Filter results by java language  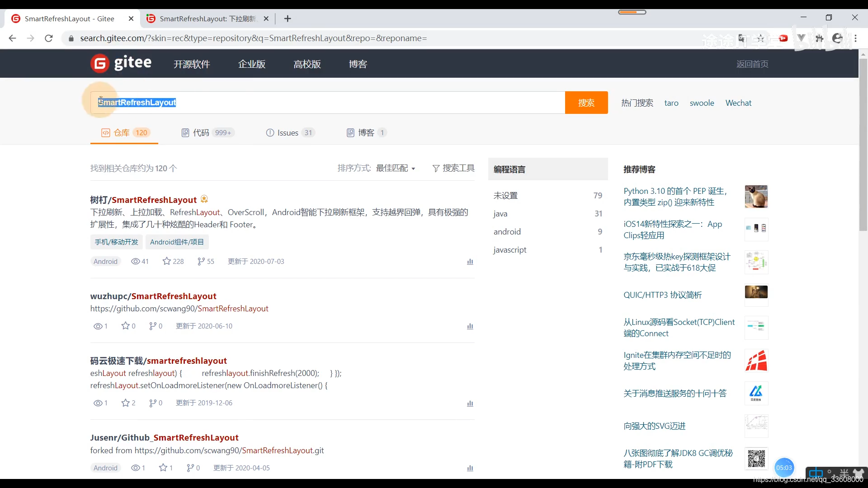pyautogui.click(x=548, y=213)
